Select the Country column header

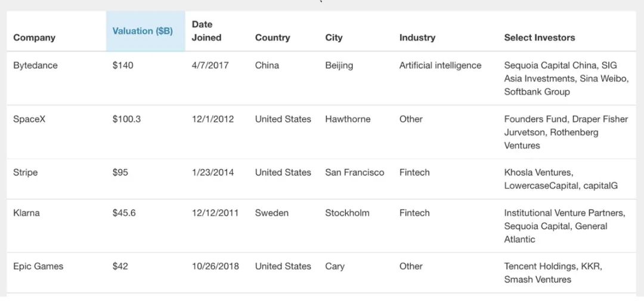[273, 38]
